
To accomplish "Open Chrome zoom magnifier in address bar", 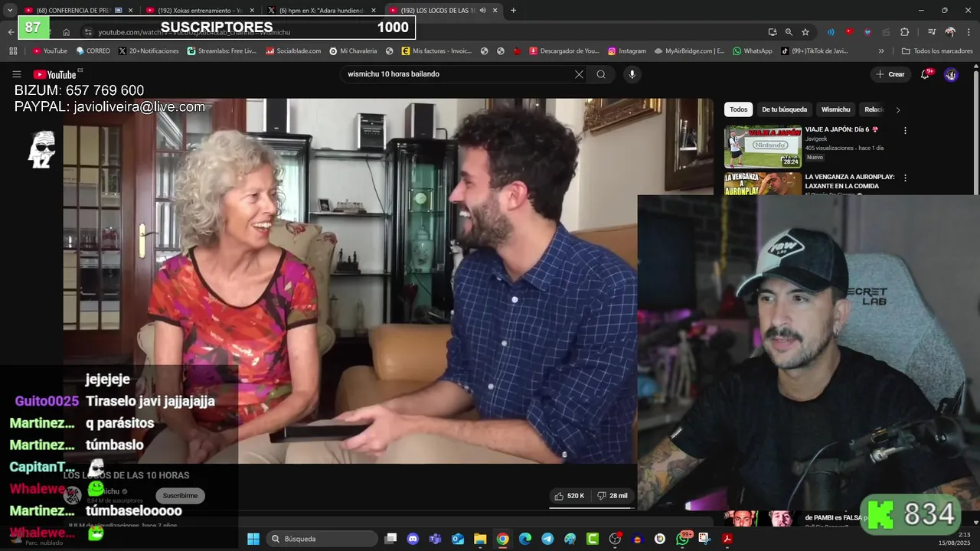I will (789, 32).
